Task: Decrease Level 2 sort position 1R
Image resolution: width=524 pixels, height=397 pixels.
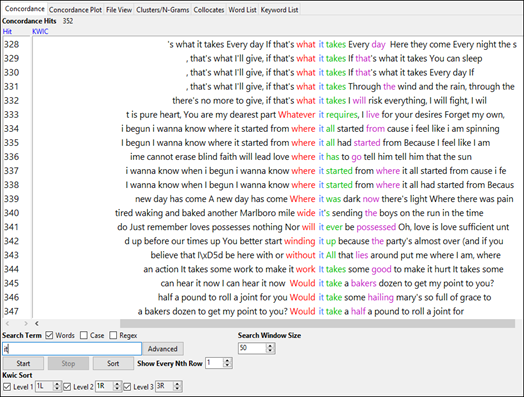Action: tap(117, 389)
